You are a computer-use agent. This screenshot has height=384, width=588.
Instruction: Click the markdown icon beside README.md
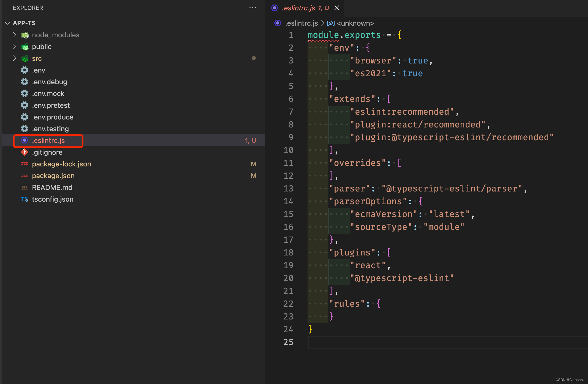(25, 187)
